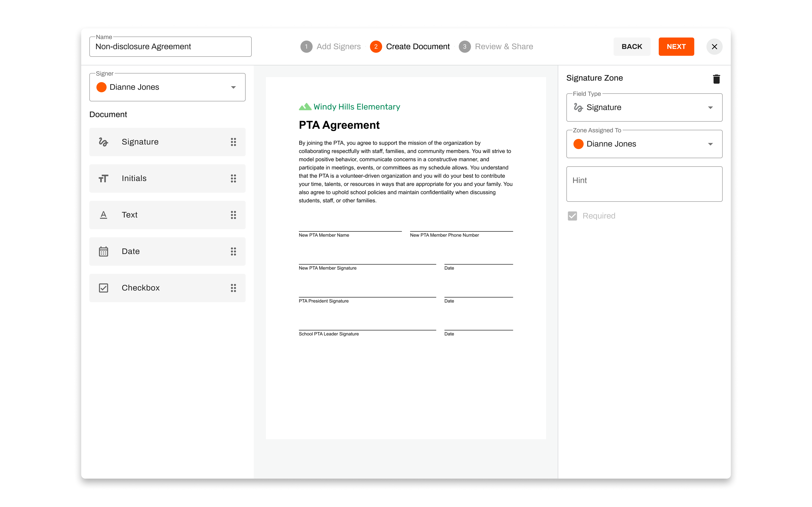812x507 pixels.
Task: Open the Signer dropdown
Action: coord(234,87)
